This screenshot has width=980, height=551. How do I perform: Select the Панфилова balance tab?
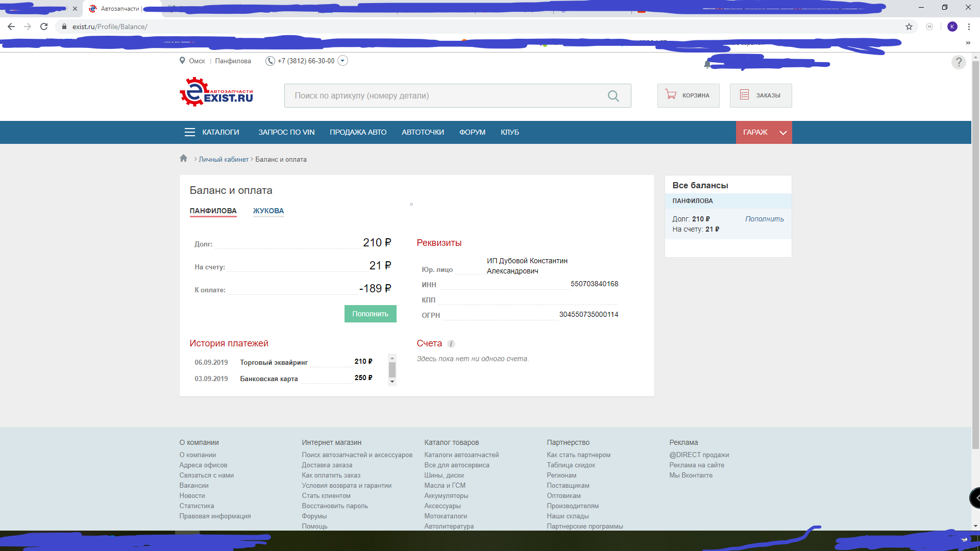(x=213, y=211)
